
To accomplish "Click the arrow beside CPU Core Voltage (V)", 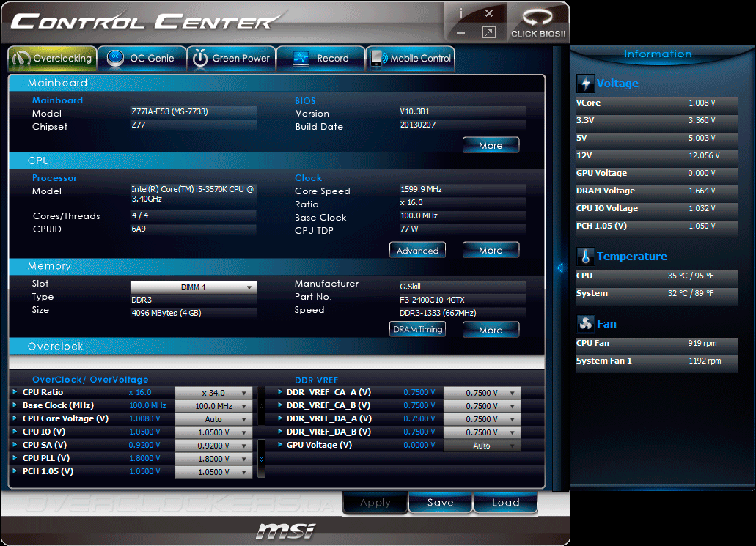I will pyautogui.click(x=15, y=418).
